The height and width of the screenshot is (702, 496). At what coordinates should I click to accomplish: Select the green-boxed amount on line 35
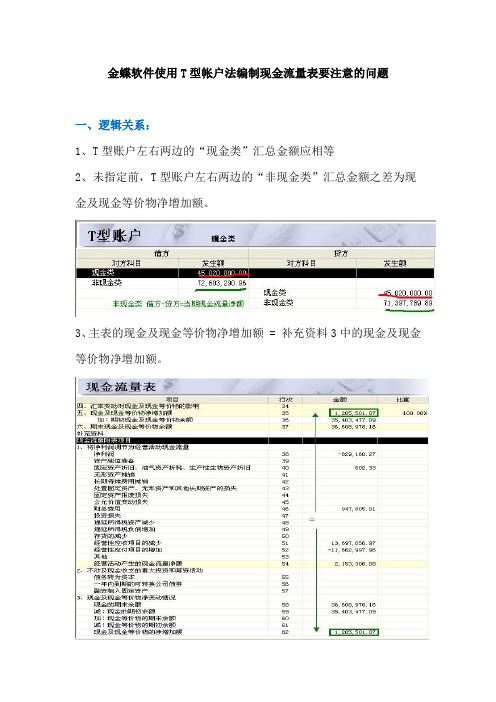point(354,413)
